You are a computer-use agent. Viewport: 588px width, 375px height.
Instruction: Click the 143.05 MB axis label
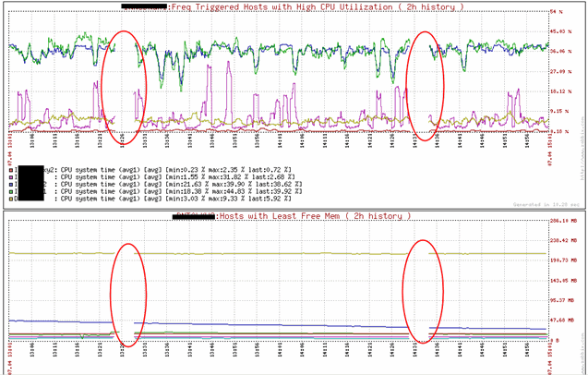(563, 281)
